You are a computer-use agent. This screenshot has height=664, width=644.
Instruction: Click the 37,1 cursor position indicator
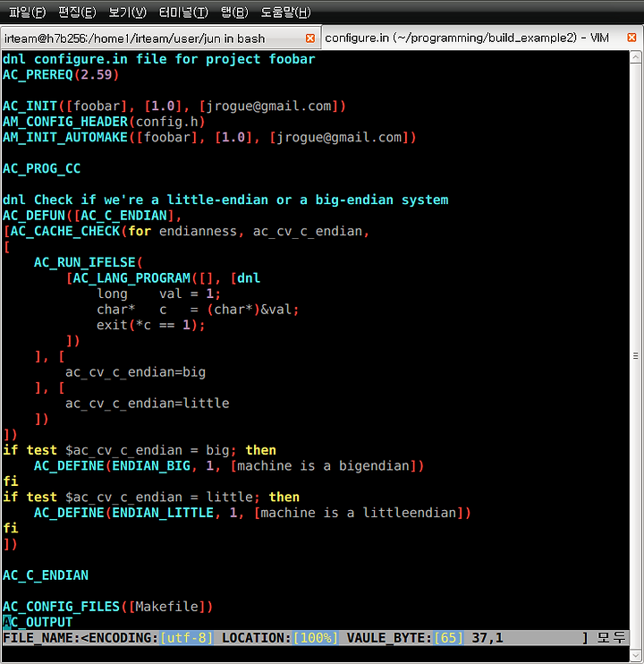[x=487, y=638]
